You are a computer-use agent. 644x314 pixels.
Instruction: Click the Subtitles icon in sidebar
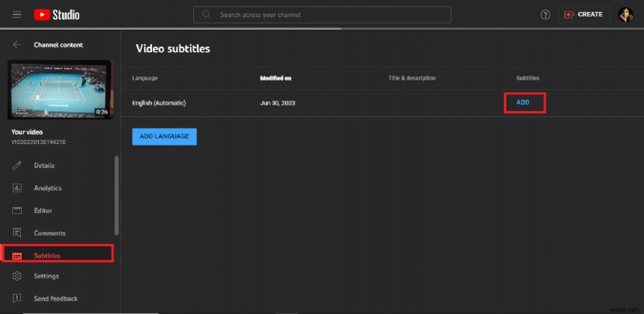pos(17,256)
